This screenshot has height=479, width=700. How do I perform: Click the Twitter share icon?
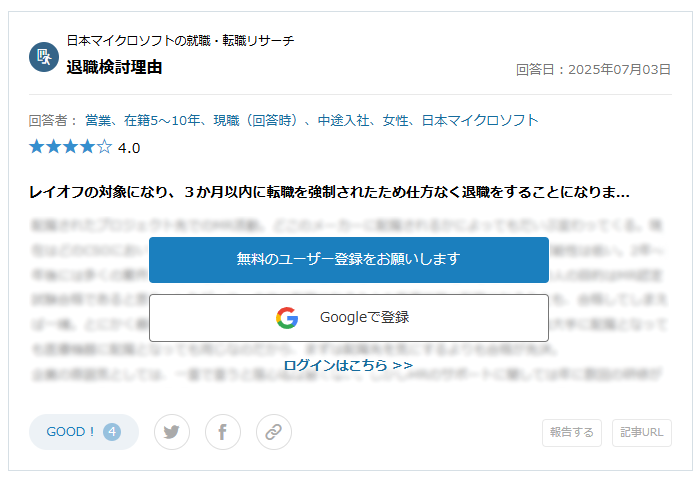tap(172, 432)
